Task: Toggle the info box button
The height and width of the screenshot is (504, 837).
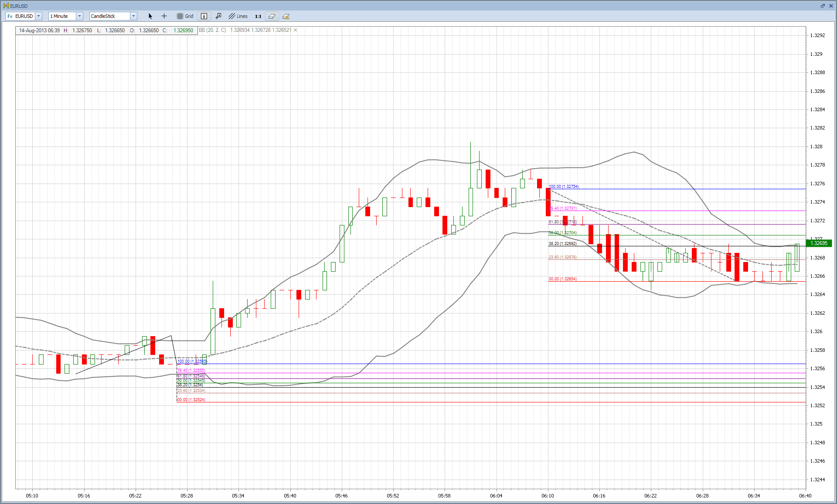Action: coord(204,16)
